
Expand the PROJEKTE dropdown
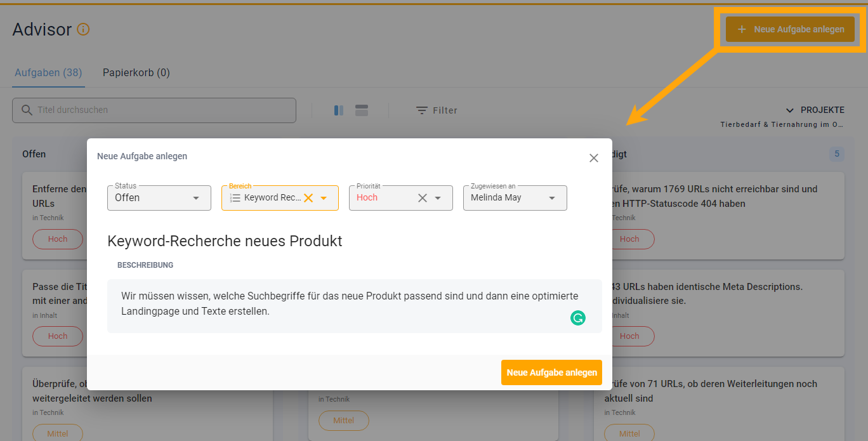(x=815, y=110)
